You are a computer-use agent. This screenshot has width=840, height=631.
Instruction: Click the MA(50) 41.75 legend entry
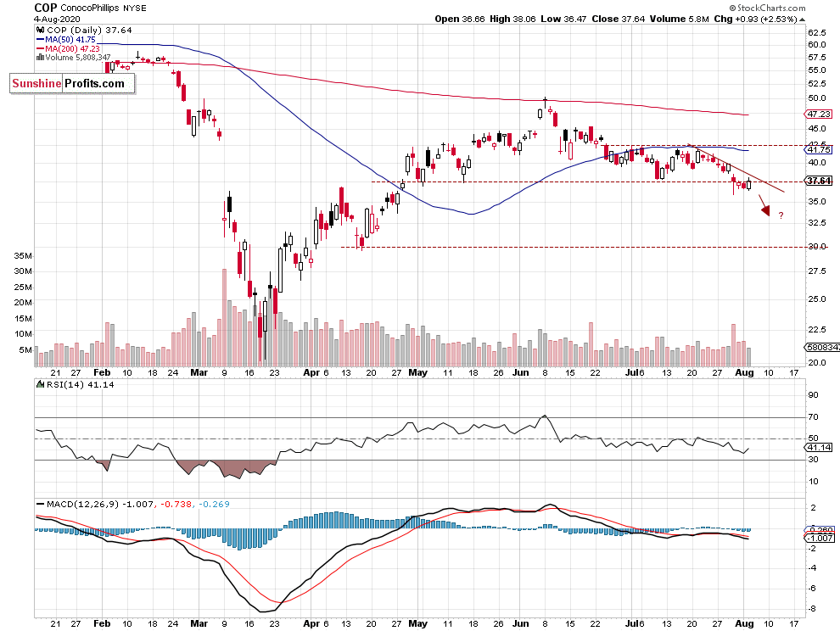tap(70, 40)
